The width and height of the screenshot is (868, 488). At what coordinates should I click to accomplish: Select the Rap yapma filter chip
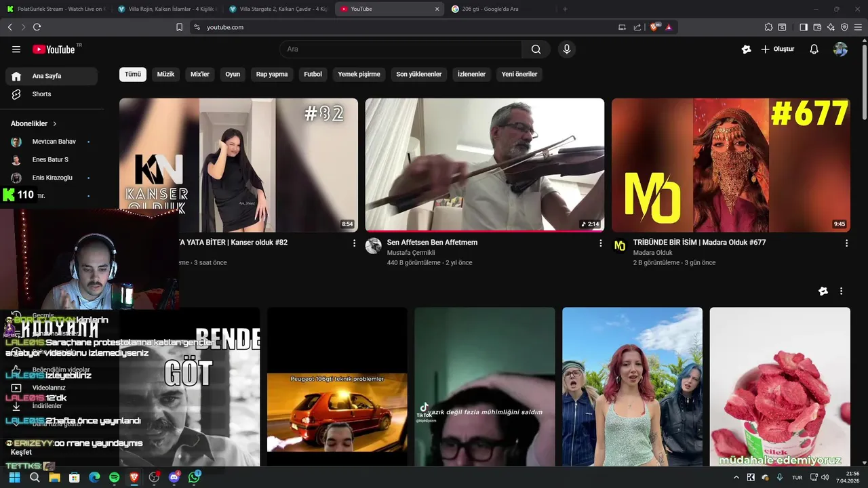(272, 74)
